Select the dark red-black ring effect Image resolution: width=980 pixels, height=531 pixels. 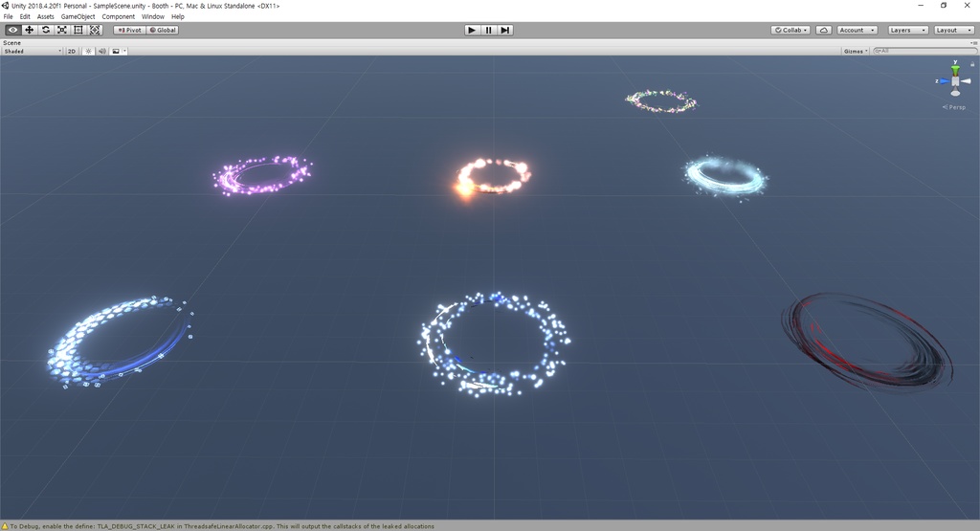(x=867, y=341)
